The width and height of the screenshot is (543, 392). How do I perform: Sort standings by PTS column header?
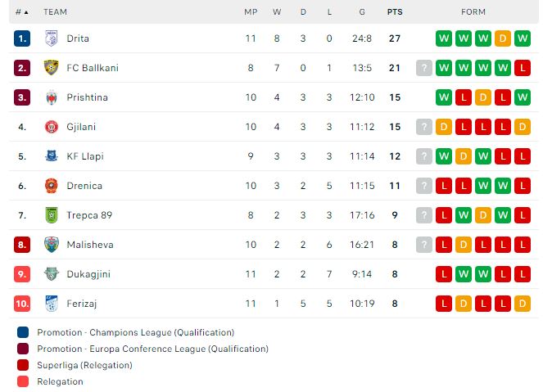395,12
